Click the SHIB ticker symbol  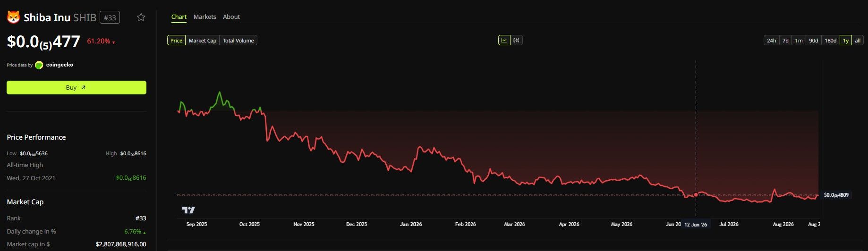85,18
